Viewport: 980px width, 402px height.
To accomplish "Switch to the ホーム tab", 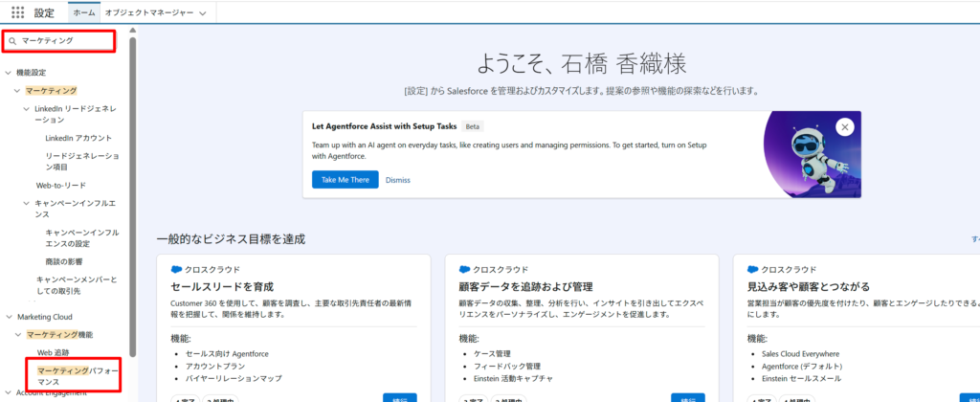I will pos(84,12).
